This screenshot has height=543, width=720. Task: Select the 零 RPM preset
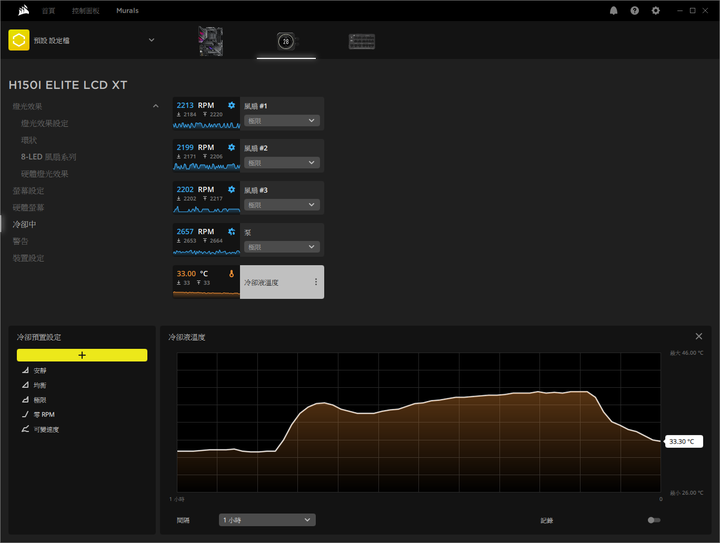tap(44, 414)
